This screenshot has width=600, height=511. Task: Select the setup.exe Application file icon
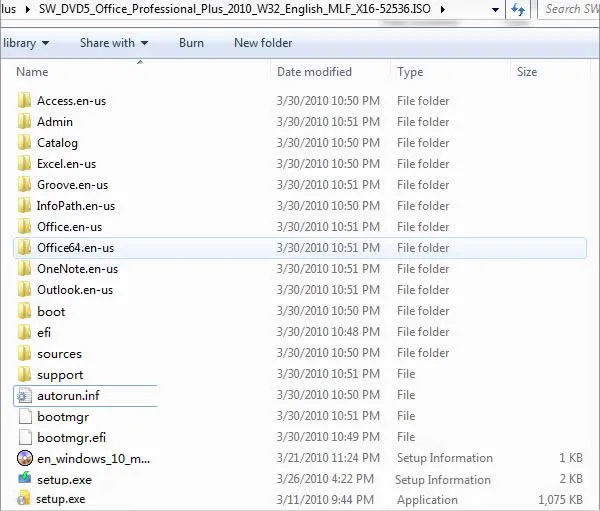tap(25, 499)
